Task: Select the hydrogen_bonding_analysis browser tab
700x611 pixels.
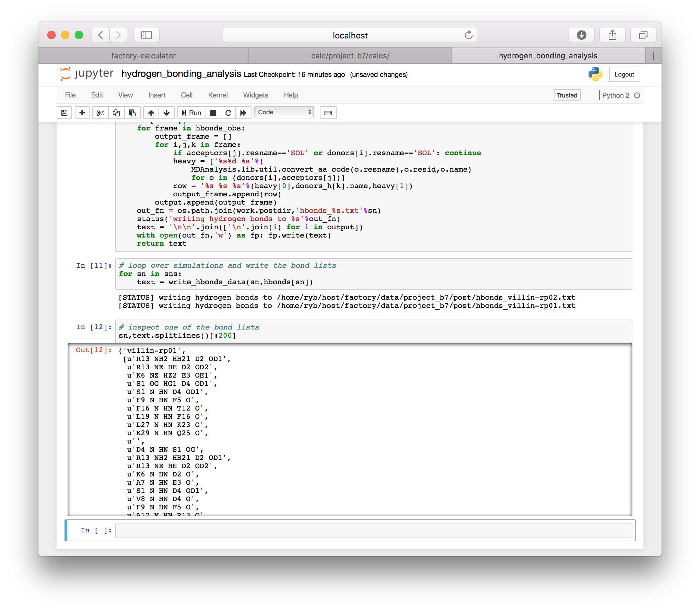Action: pos(548,56)
